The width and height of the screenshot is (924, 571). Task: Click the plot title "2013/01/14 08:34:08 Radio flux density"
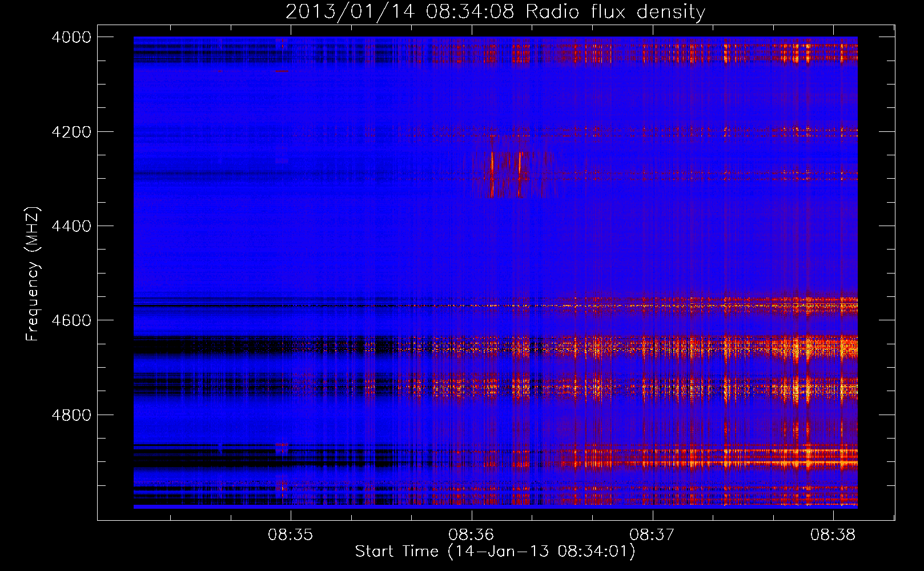coord(495,12)
